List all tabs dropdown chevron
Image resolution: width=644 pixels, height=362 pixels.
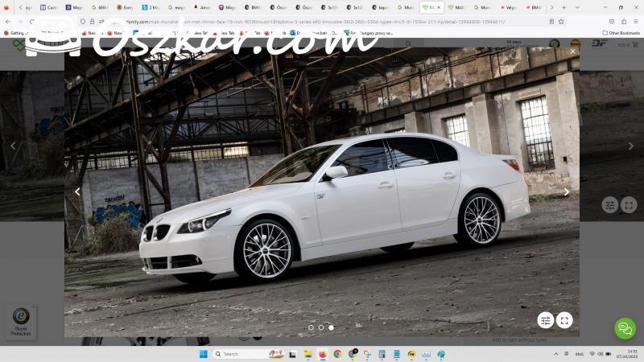[577, 7]
